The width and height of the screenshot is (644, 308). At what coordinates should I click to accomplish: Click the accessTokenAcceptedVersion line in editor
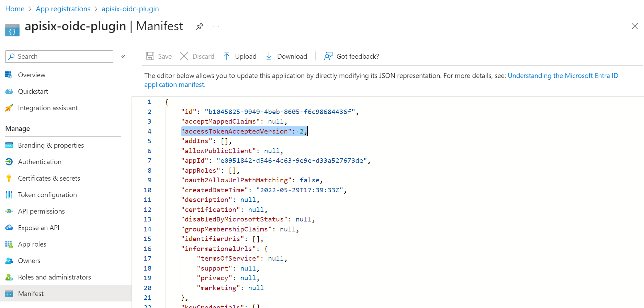(244, 131)
